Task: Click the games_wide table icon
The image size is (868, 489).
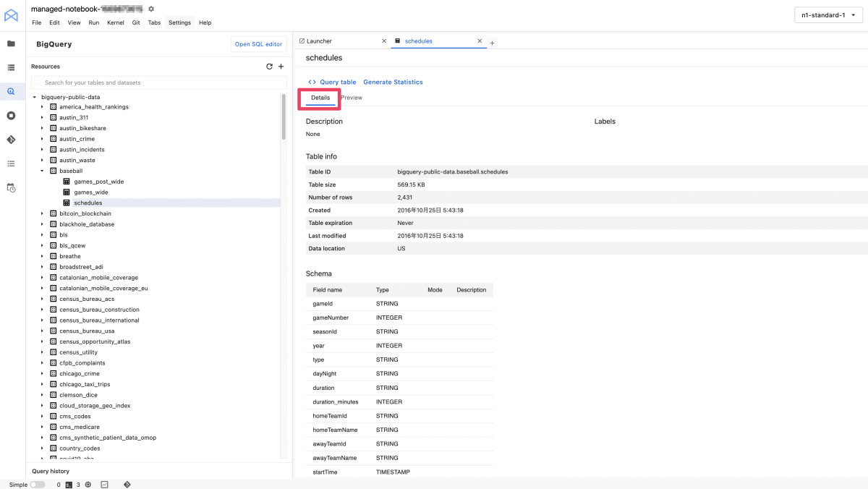Action: pyautogui.click(x=67, y=192)
